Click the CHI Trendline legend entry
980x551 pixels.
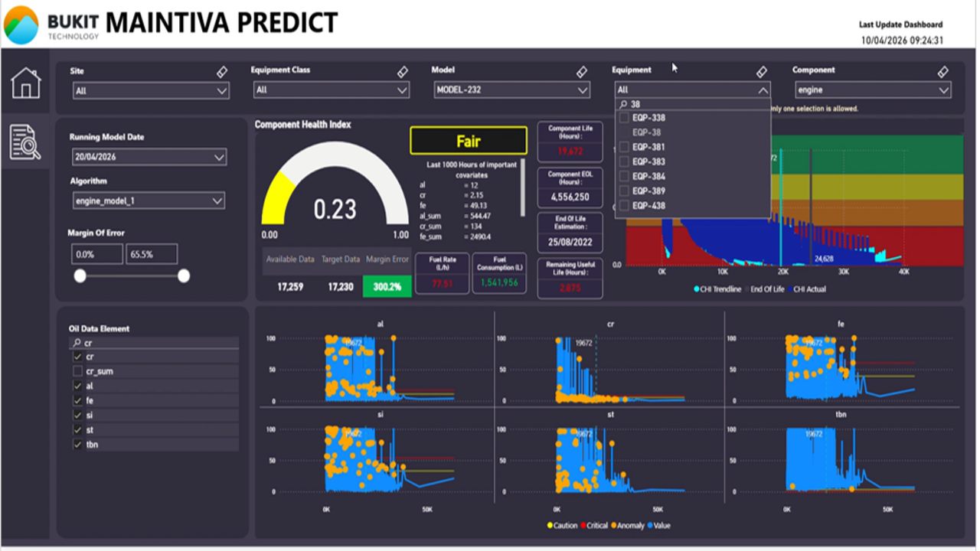coord(717,289)
